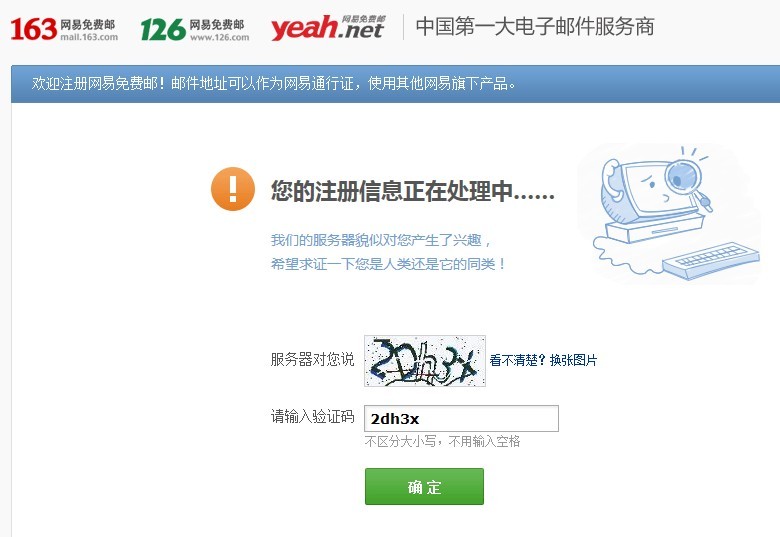Click the captcha image 2dh3x
This screenshot has height=537, width=780.
425,361
